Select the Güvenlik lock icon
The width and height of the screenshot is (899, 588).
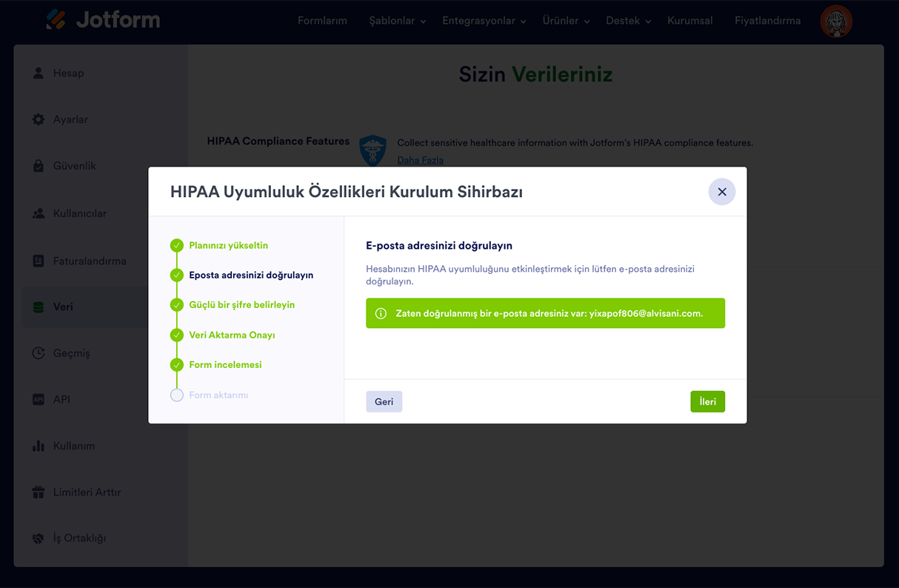tap(39, 166)
